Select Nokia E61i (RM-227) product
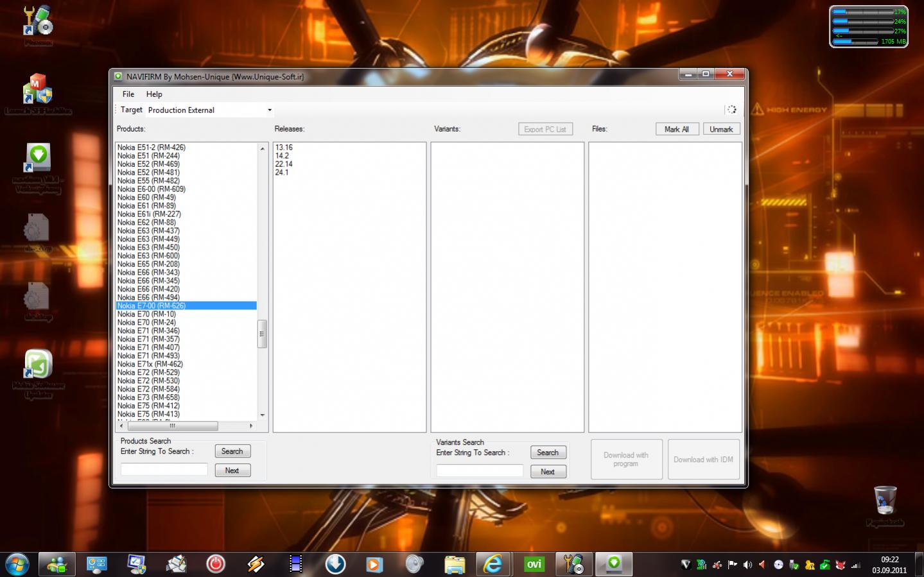This screenshot has width=924, height=577. pos(149,214)
